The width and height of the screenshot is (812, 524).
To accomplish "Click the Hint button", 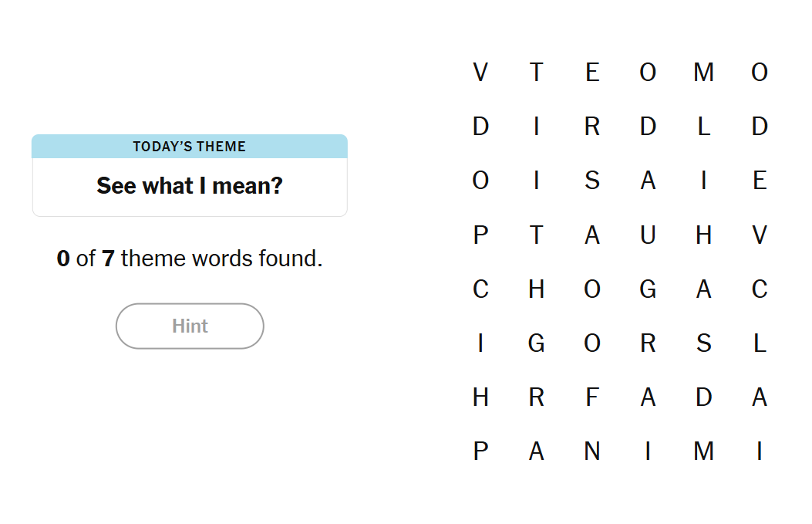I will 190,326.
